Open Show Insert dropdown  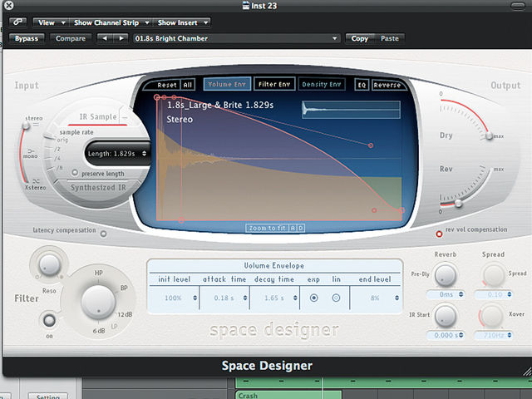point(182,22)
